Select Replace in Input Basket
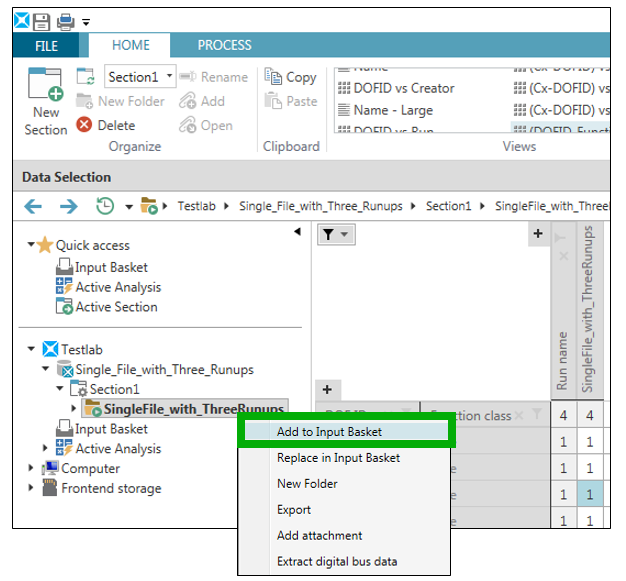This screenshot has width=626, height=581. (338, 458)
